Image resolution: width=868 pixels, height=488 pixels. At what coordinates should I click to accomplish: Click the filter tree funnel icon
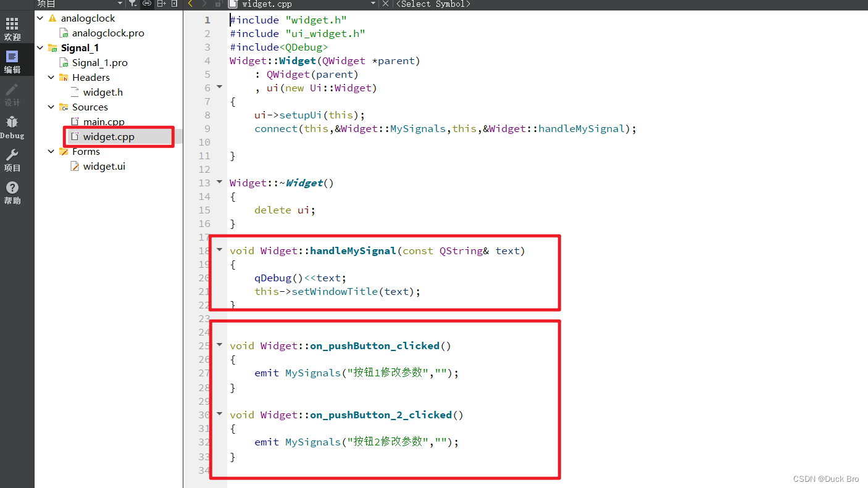point(133,4)
